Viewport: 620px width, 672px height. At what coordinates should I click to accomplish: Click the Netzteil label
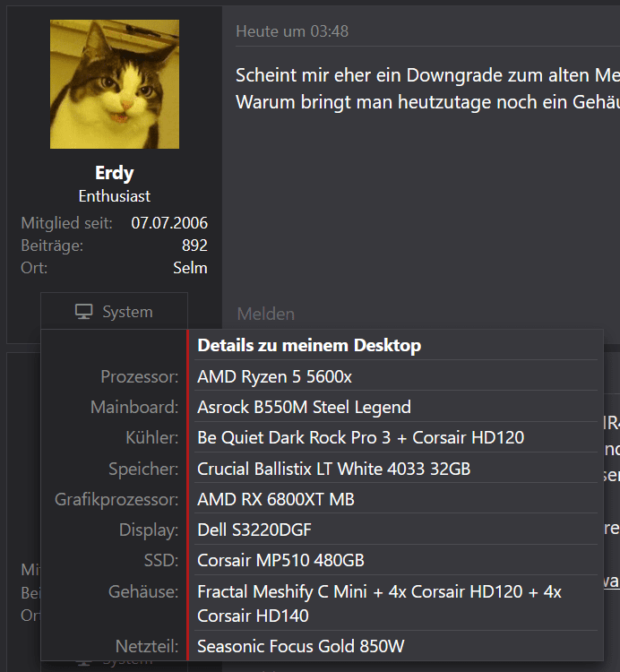coord(147,646)
